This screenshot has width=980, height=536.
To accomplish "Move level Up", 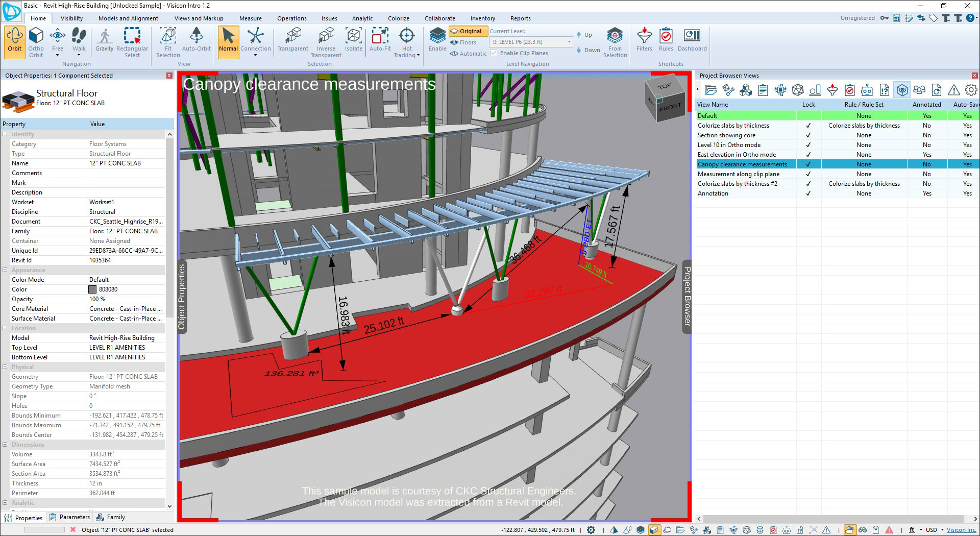I will pos(584,35).
